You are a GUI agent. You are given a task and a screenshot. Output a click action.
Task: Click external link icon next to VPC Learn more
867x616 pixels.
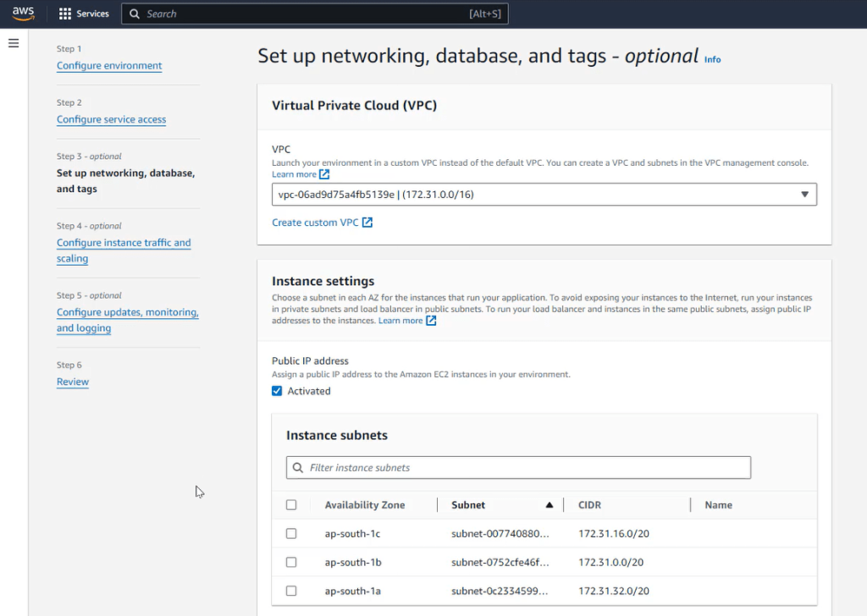(x=324, y=174)
